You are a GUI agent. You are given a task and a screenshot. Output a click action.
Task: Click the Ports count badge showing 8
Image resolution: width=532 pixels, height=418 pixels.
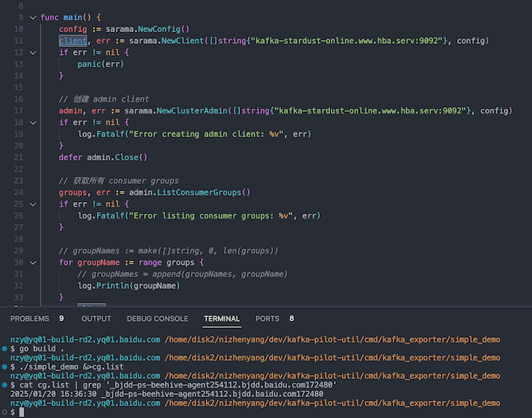(292, 319)
